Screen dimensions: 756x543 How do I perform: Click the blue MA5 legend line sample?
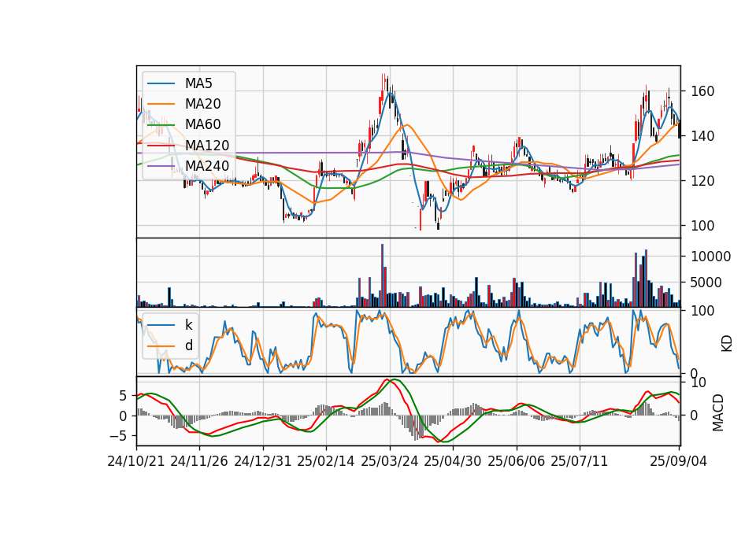(161, 83)
